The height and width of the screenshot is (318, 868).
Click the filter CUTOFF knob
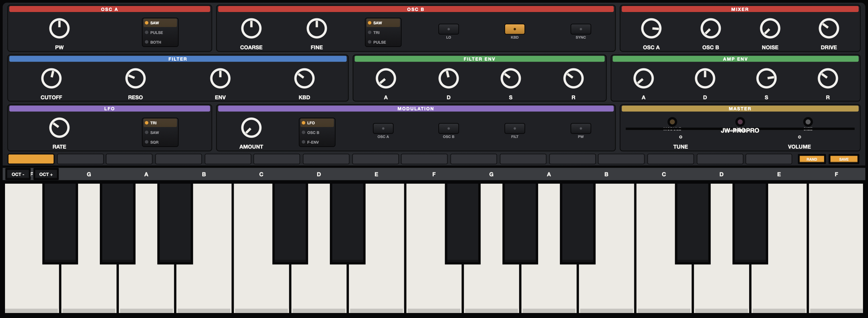tap(51, 78)
